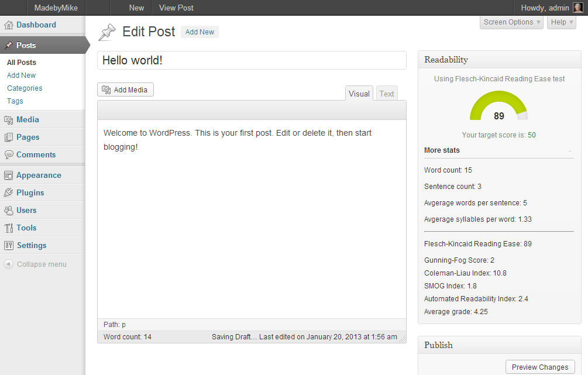
Task: Click the Average grade: 4.25 stat
Action: pos(456,312)
